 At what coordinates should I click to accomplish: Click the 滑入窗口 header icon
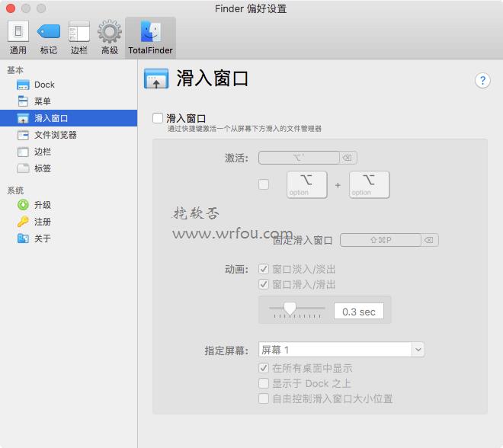(x=156, y=78)
